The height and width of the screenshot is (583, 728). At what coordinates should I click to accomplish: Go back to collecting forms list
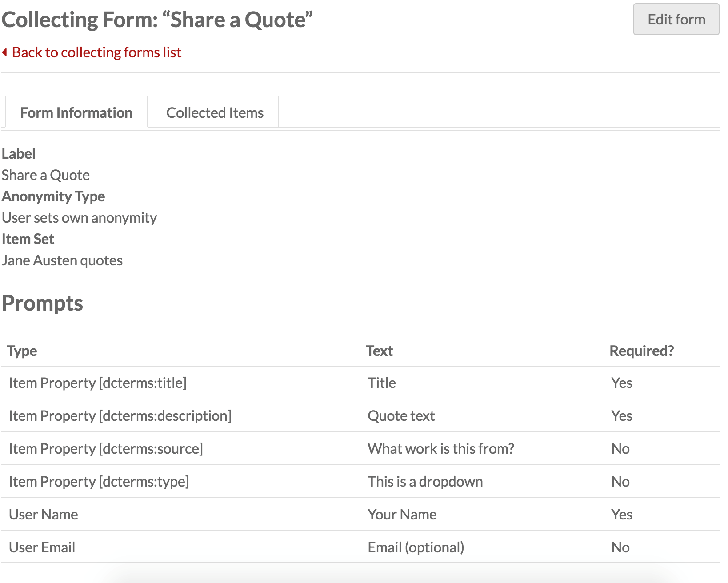96,52
